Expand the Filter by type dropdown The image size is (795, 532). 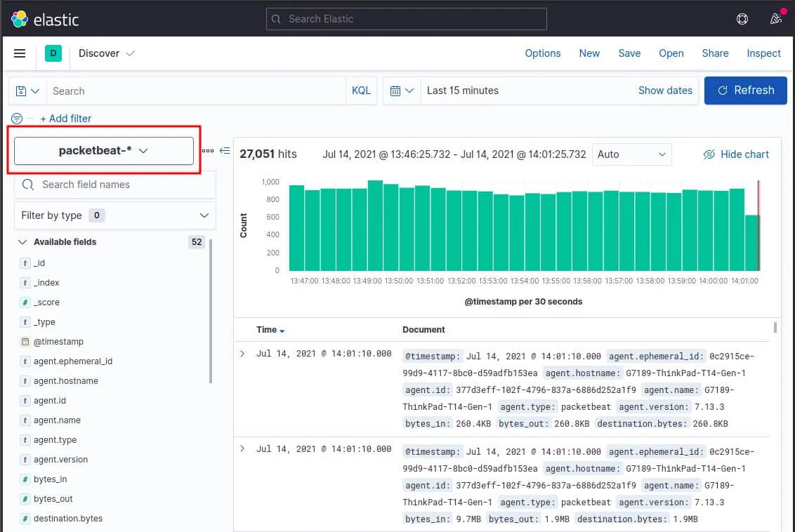tap(115, 215)
